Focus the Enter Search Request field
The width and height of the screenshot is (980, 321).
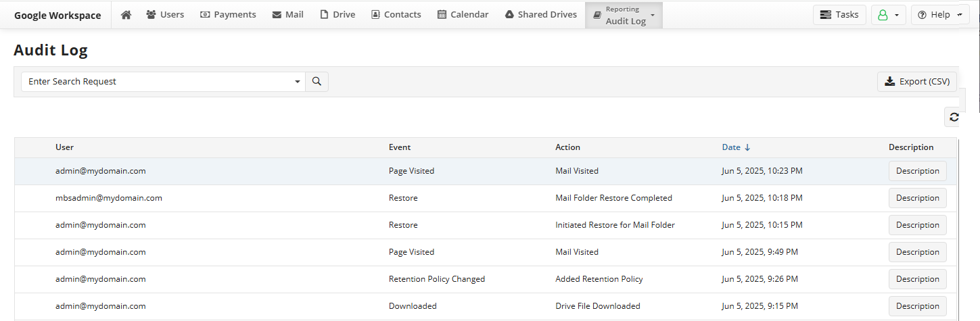(x=157, y=82)
